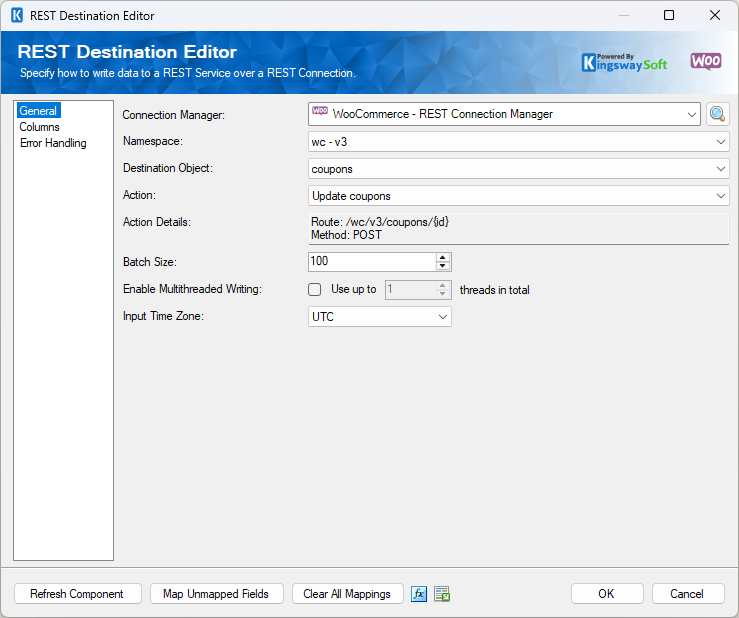Screen dimensions: 739x618
Task: Click the 'Input Time Zone:' label
Action: tap(163, 316)
